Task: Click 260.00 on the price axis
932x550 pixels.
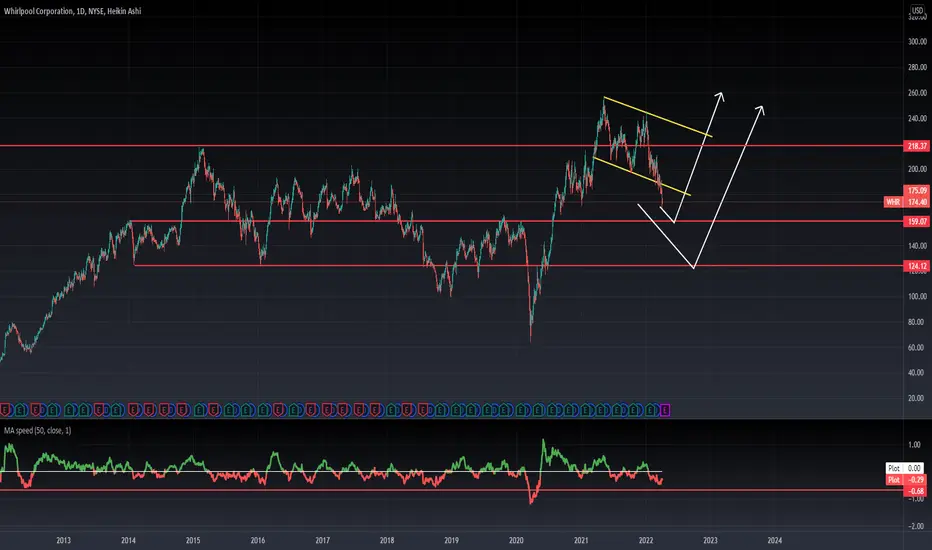Action: 917,93
